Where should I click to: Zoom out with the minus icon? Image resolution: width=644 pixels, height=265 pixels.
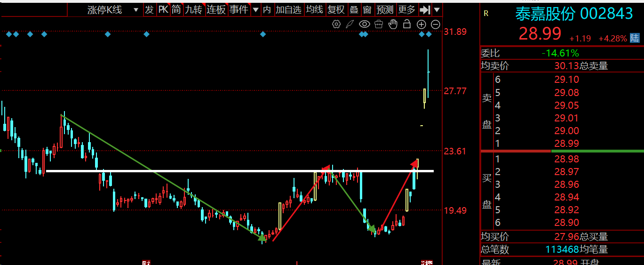(x=436, y=24)
